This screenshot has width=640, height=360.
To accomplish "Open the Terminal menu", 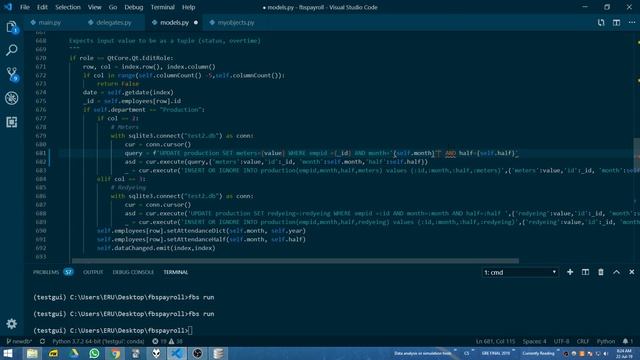I will tap(162, 7).
